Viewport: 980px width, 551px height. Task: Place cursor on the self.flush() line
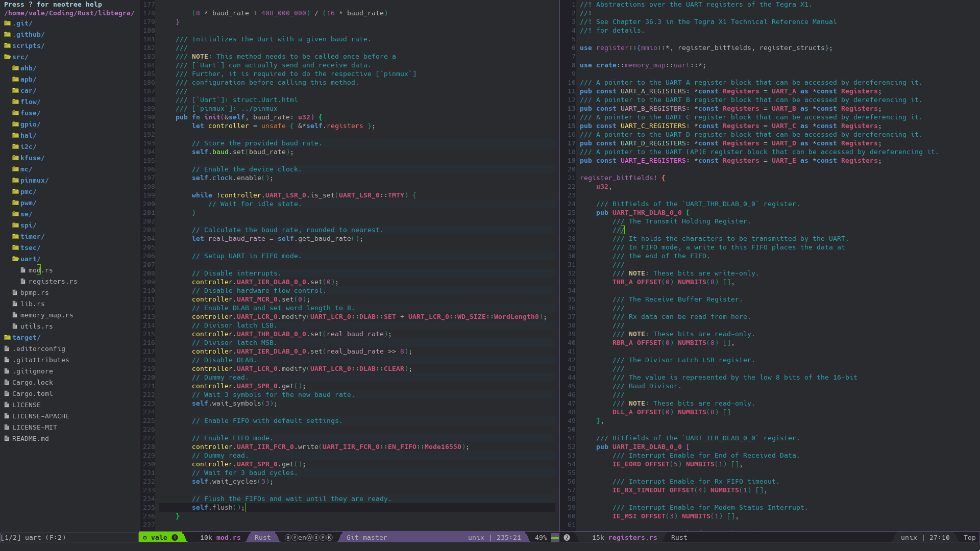pyautogui.click(x=219, y=508)
